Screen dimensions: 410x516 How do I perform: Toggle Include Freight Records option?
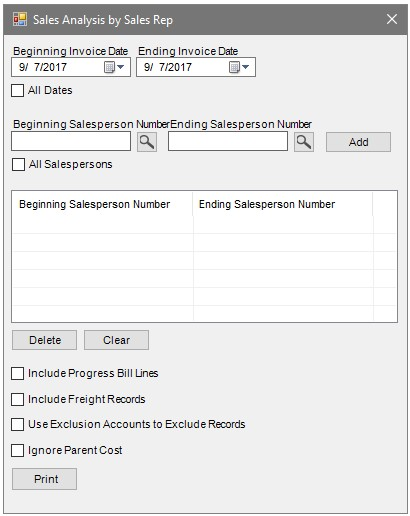click(x=18, y=399)
